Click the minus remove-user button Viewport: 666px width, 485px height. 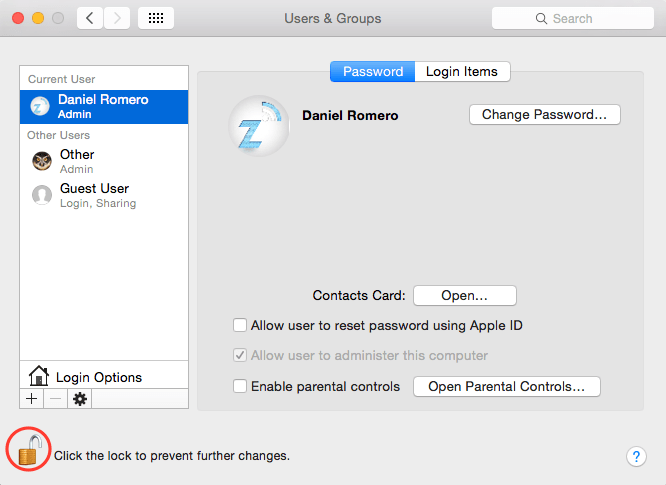click(56, 399)
